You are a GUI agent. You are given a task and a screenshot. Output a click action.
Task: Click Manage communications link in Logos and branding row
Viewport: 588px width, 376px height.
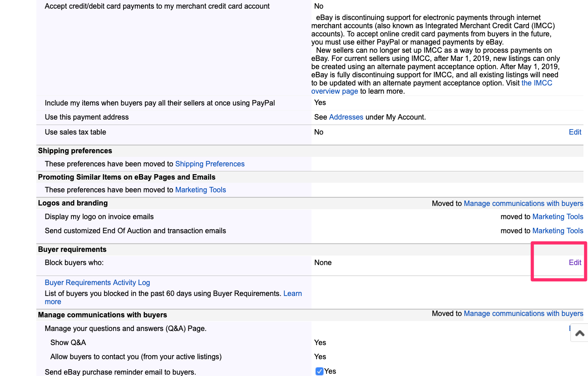click(523, 203)
